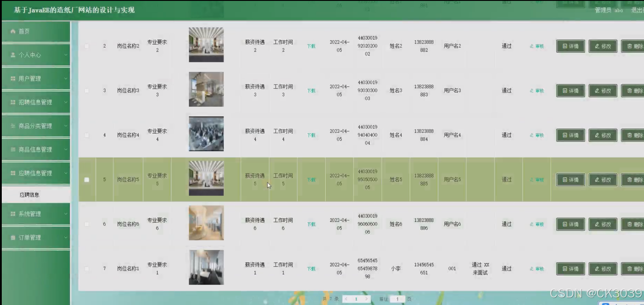
Task: Click 修改 edit button for 岗位名称4
Action: coord(603,135)
